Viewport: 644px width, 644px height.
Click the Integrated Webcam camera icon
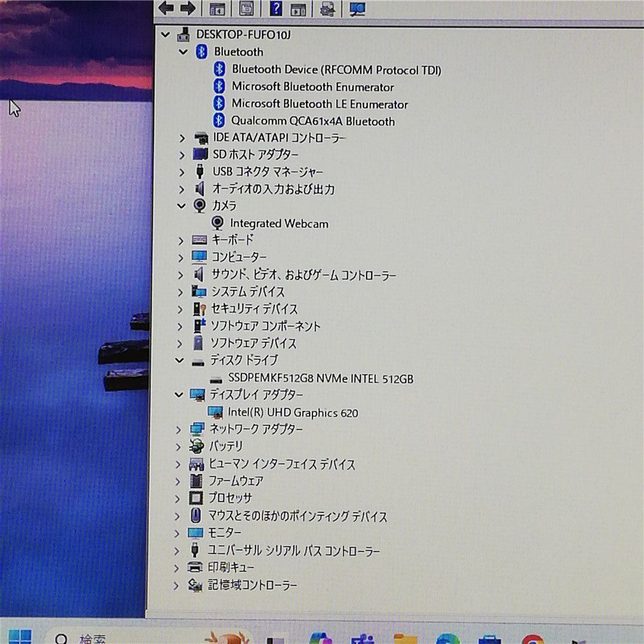pyautogui.click(x=219, y=223)
